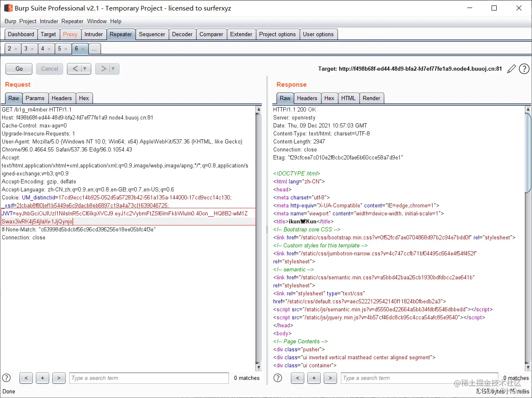Click response search next match button
532x398 pixels.
pyautogui.click(x=330, y=378)
